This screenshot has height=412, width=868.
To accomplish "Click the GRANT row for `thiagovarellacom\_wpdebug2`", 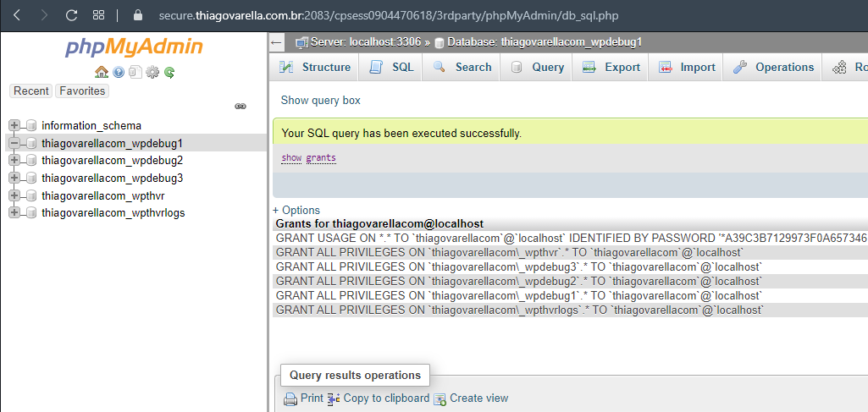I will pos(570,282).
